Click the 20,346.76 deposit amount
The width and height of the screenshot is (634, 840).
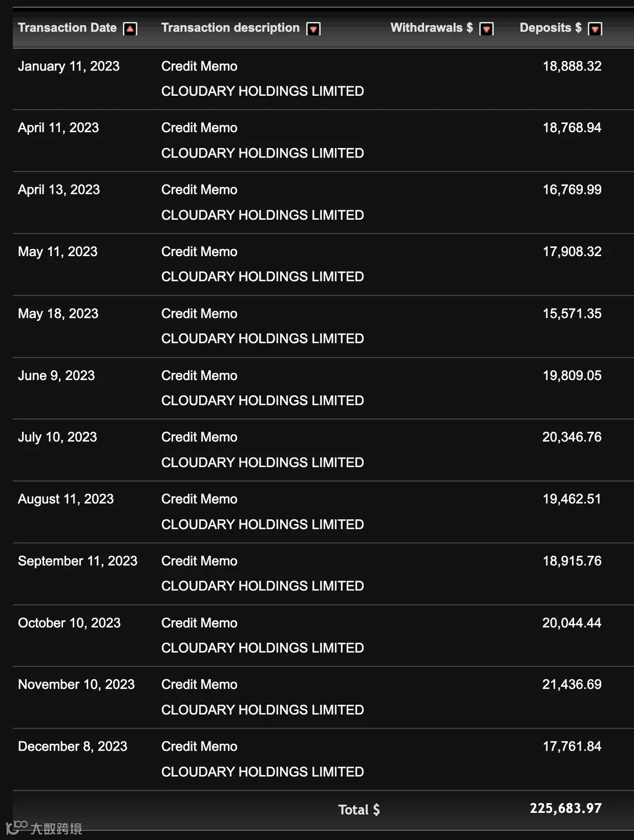572,437
